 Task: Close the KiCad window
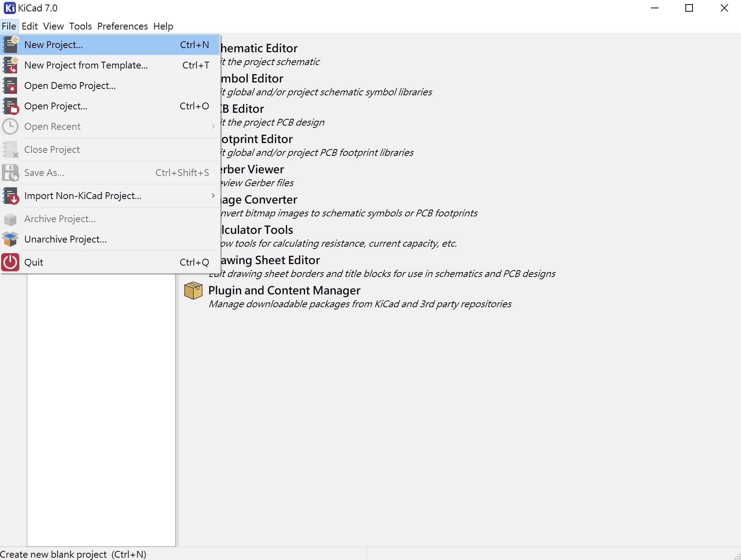coord(724,8)
